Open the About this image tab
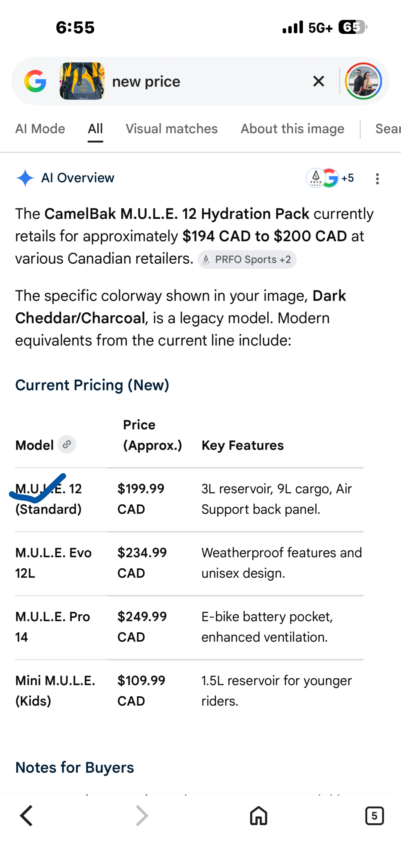Viewport: 401px width, 868px height. pyautogui.click(x=292, y=129)
